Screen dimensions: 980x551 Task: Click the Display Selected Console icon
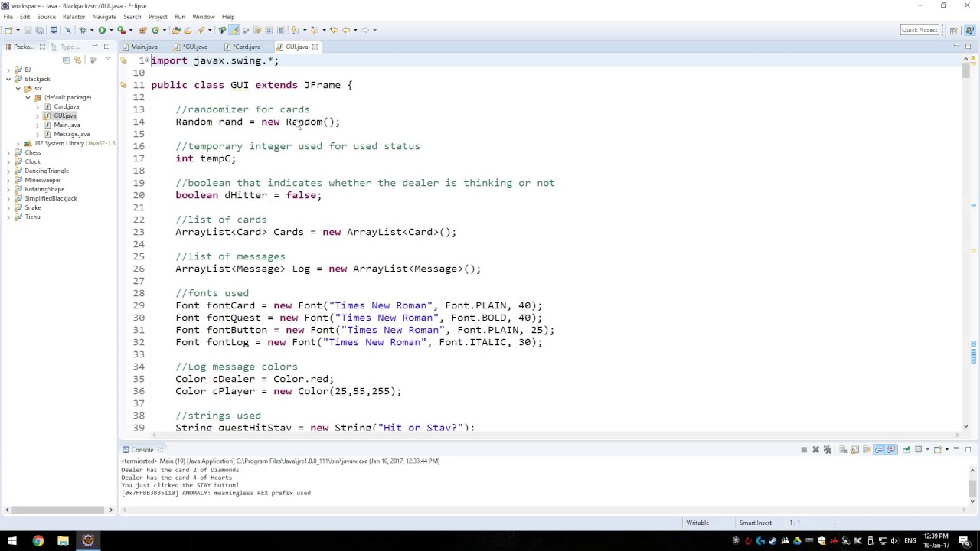(x=918, y=449)
